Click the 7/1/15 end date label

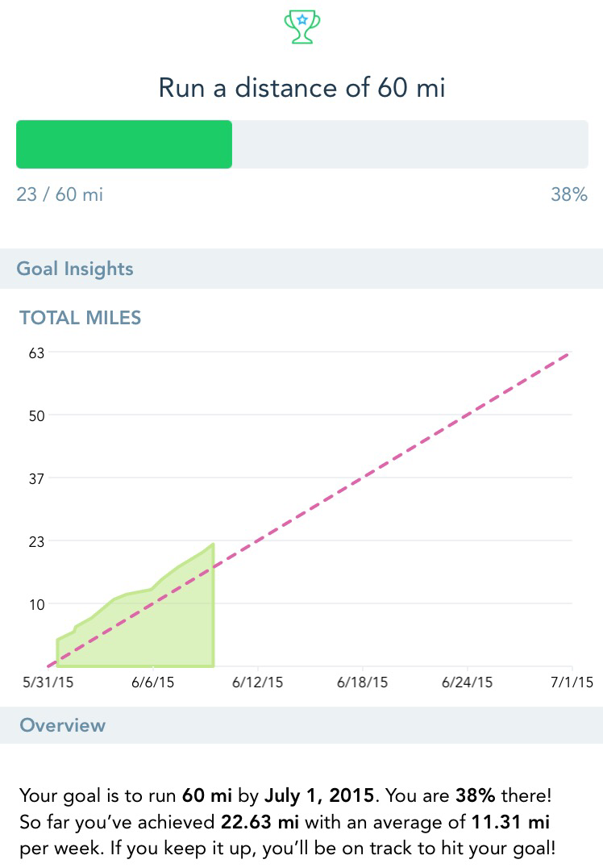(x=571, y=682)
